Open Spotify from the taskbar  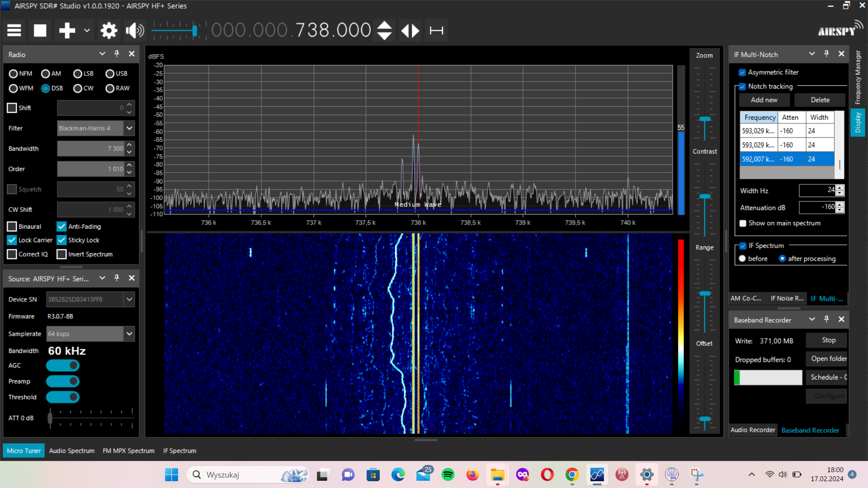pos(448,474)
